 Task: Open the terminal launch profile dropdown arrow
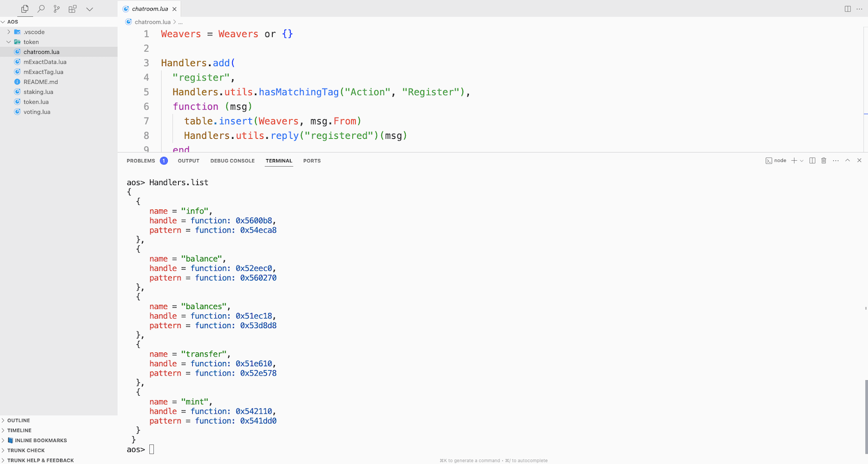coord(801,160)
